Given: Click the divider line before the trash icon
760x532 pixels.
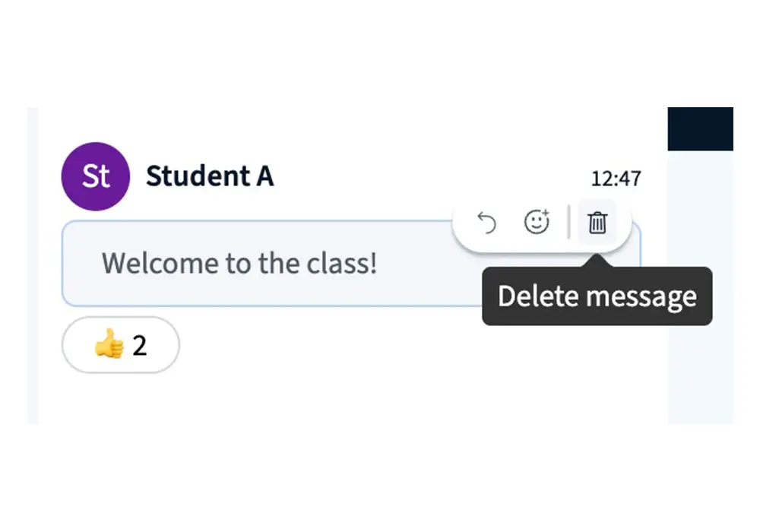Looking at the screenshot, I should tap(568, 223).
